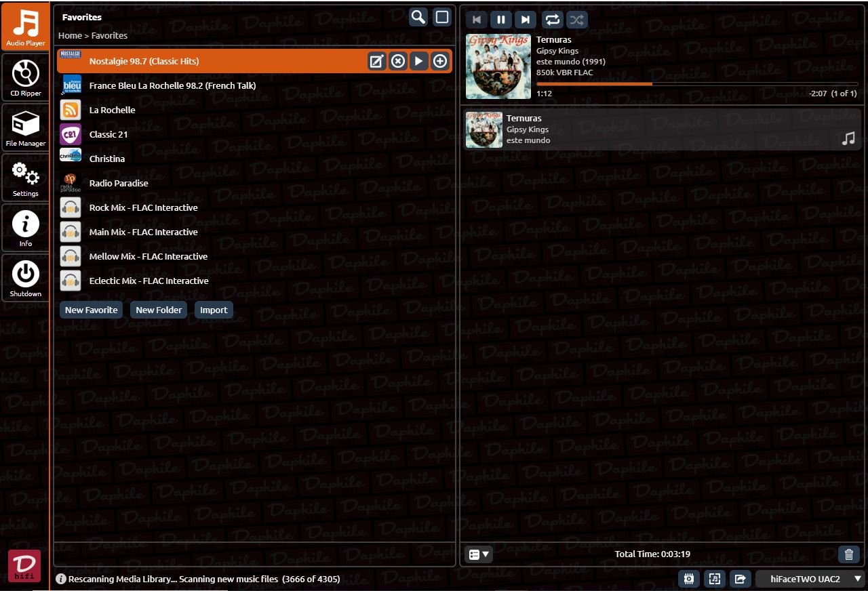
Task: Click the Daphile hifi logo
Action: pos(24,566)
